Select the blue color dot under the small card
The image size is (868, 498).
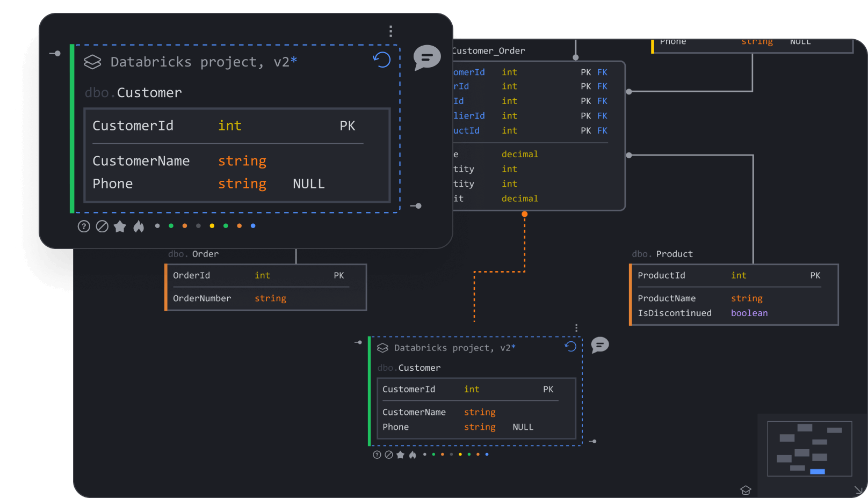coord(487,455)
